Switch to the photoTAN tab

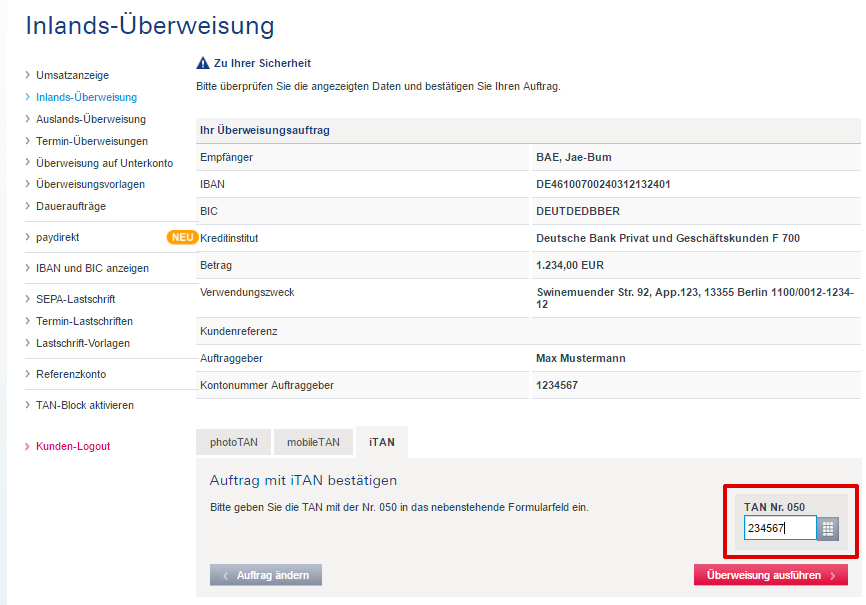tap(232, 442)
